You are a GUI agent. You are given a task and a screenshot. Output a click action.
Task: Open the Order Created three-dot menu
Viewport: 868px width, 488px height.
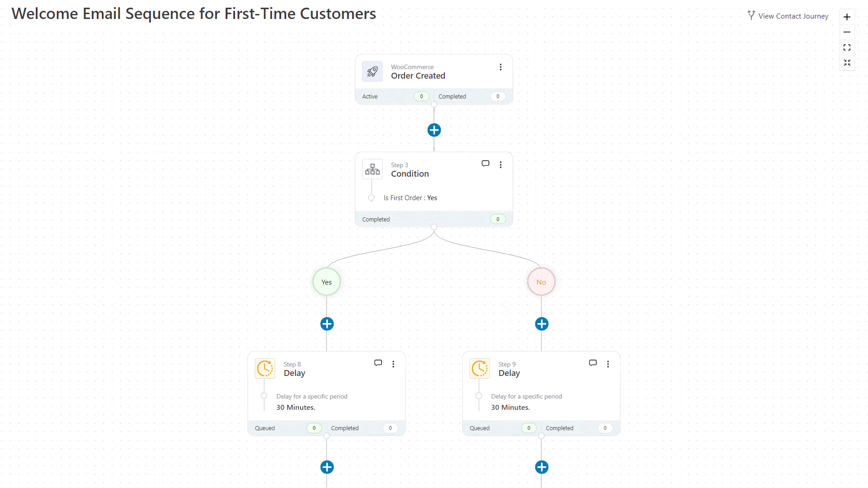coord(500,67)
